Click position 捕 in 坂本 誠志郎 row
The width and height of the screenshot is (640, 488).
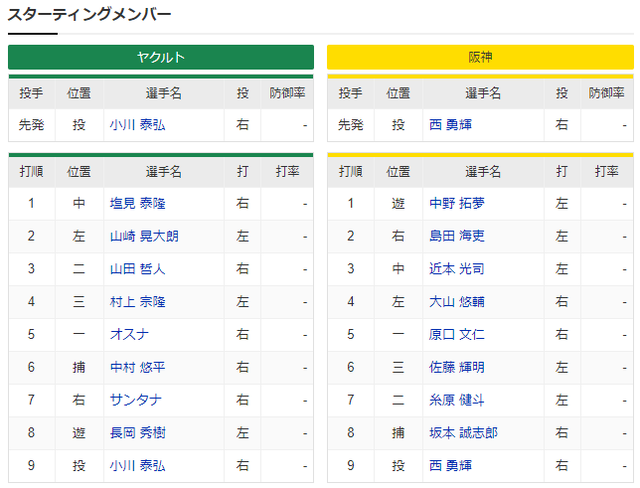pyautogui.click(x=398, y=433)
